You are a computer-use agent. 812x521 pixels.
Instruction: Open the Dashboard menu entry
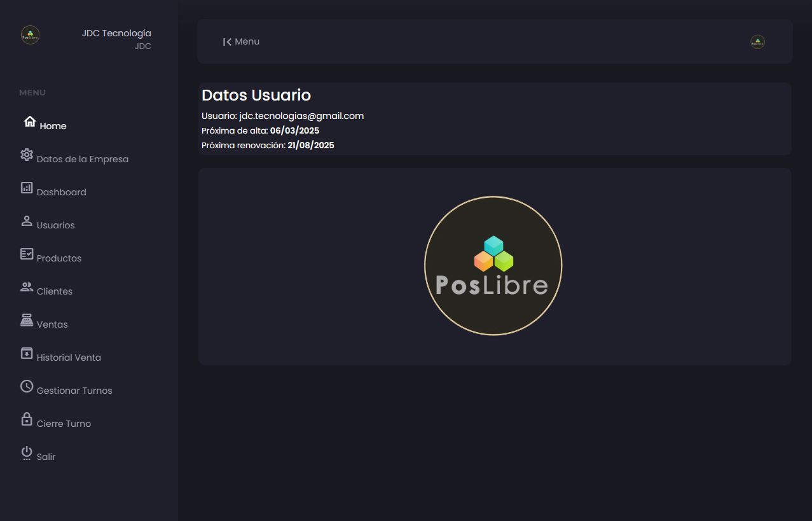click(x=61, y=192)
